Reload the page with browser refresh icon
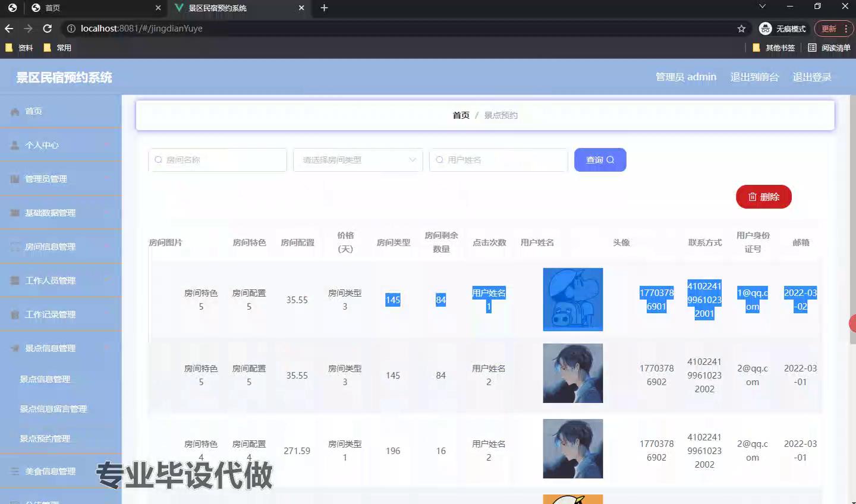 point(48,29)
